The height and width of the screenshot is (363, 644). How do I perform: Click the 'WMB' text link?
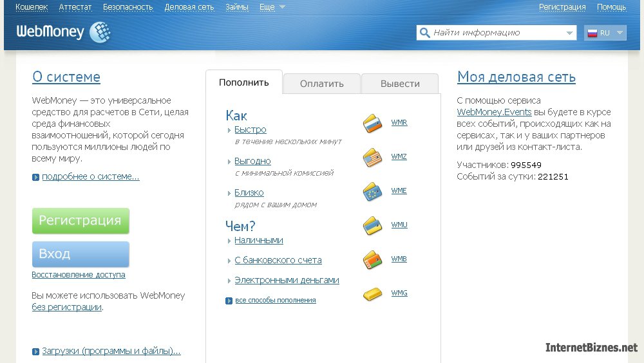399,259
